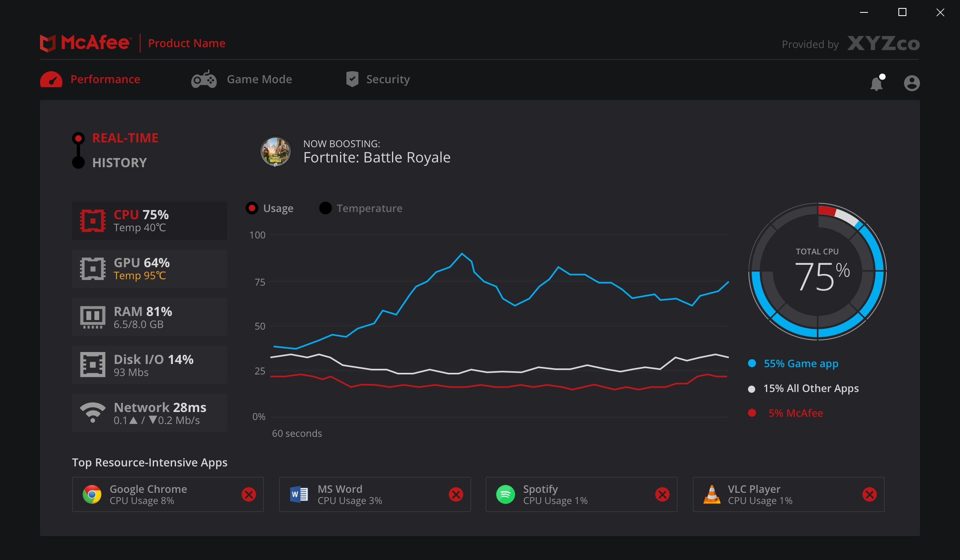
Task: Click the Top Resource-Intensive Apps heading
Action: 150,462
